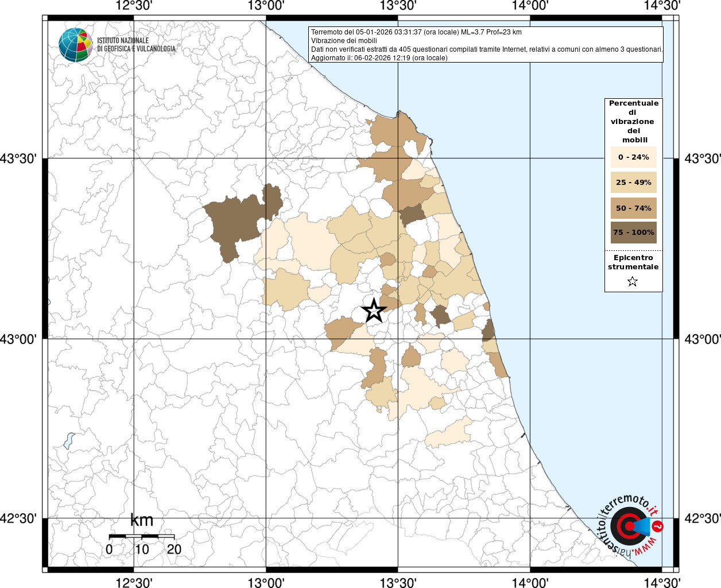Click the INGV globe logo
The image size is (721, 588).
(75, 44)
